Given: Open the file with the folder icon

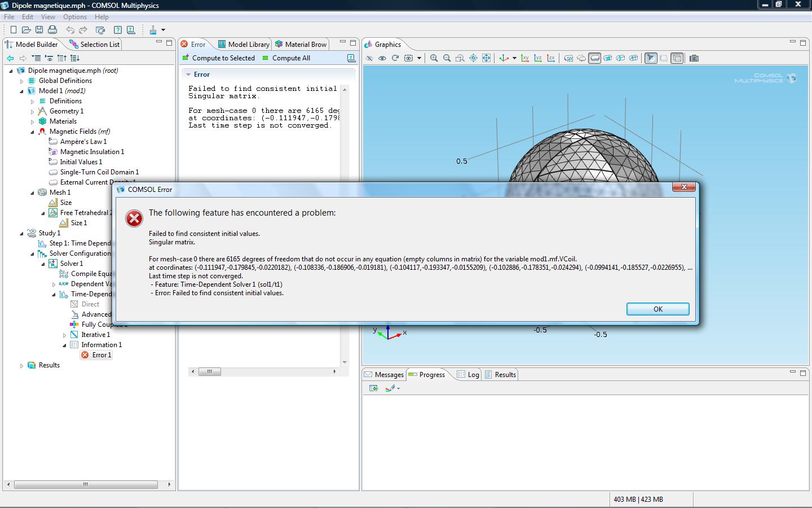Looking at the screenshot, I should pyautogui.click(x=26, y=30).
